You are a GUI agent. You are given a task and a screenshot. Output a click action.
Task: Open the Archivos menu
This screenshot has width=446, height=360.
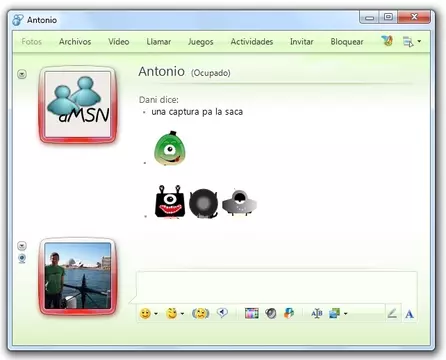tap(75, 42)
